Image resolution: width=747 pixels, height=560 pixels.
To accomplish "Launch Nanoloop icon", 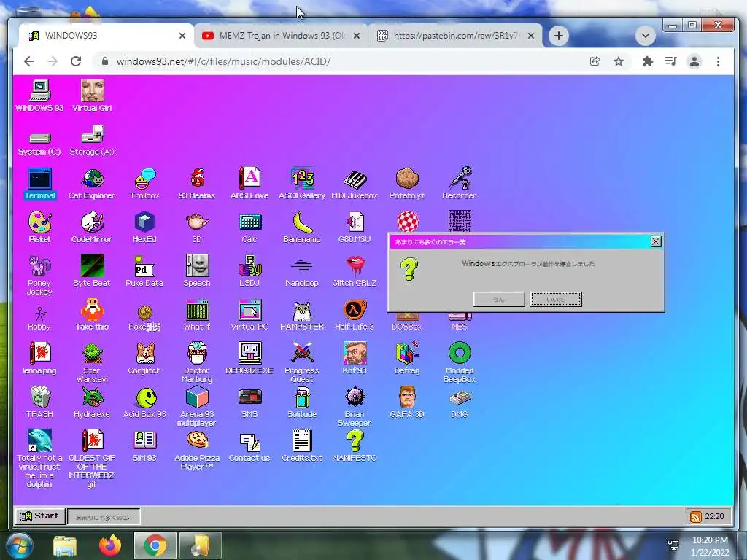I will (302, 271).
